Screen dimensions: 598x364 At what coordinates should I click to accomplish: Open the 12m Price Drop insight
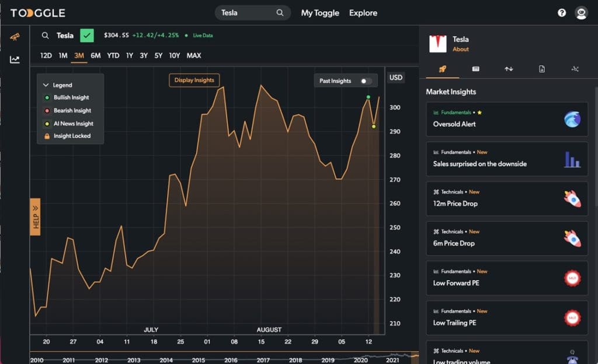click(507, 199)
